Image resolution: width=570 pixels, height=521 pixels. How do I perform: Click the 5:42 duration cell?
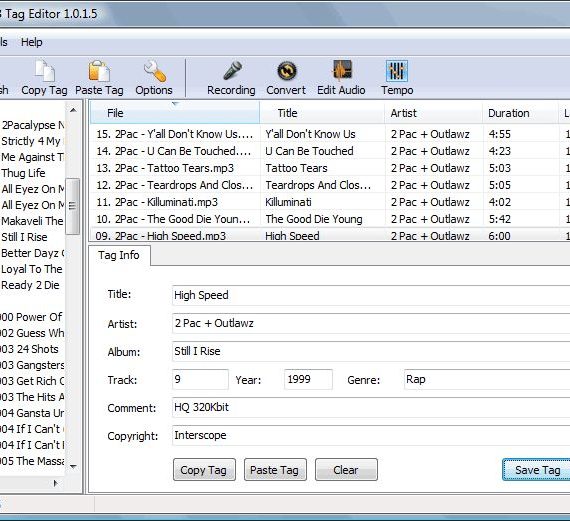pyautogui.click(x=499, y=219)
